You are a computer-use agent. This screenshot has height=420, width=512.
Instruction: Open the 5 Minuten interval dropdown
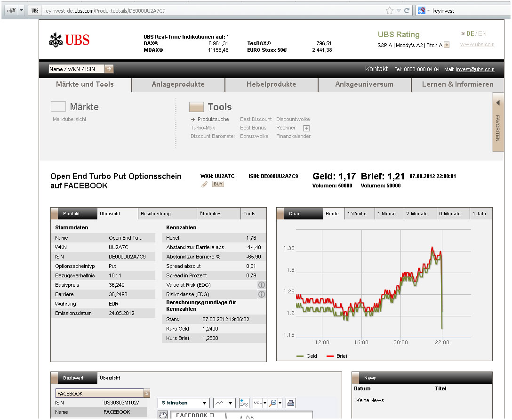coord(184,403)
